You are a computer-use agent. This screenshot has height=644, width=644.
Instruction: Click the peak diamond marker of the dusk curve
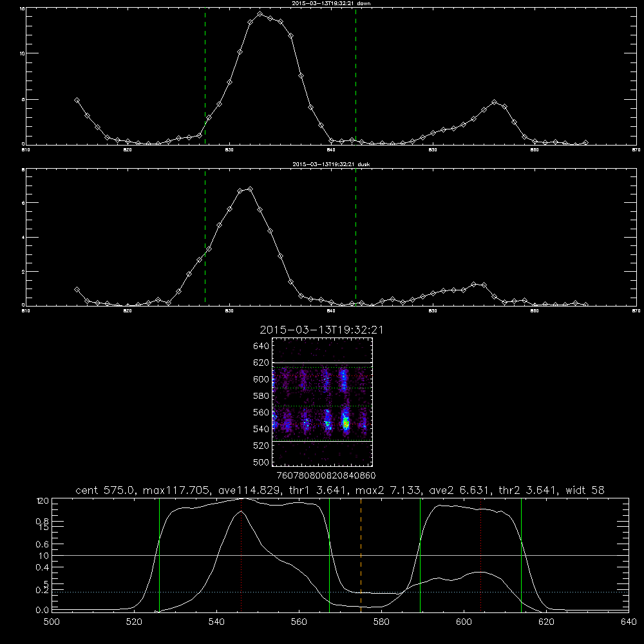click(x=250, y=189)
